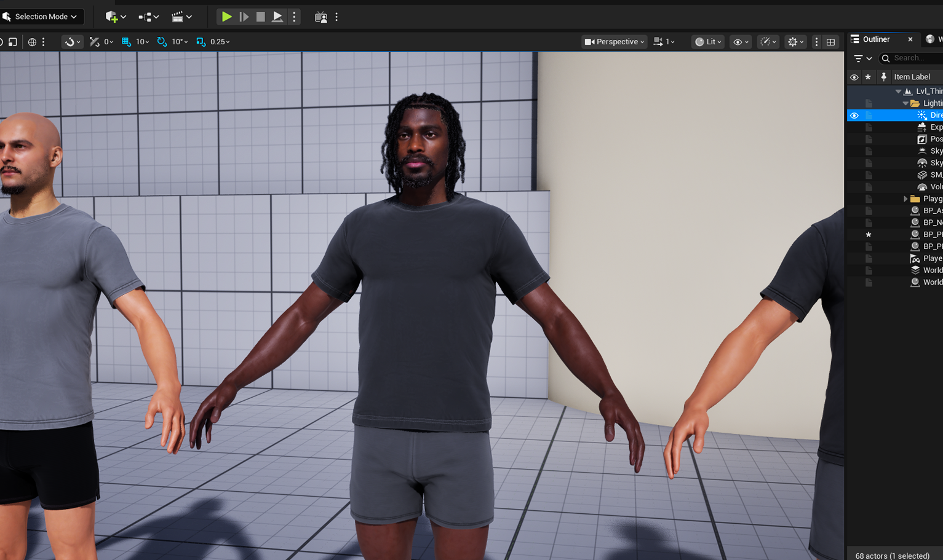943x560 pixels.
Task: Toggle grid snapping icon in snapping toolbar
Action: coord(126,42)
